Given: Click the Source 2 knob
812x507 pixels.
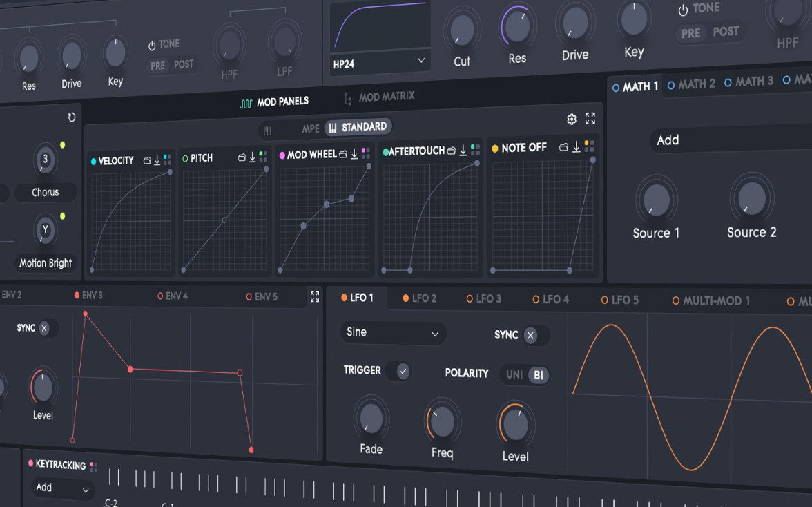Looking at the screenshot, I should click(x=752, y=198).
